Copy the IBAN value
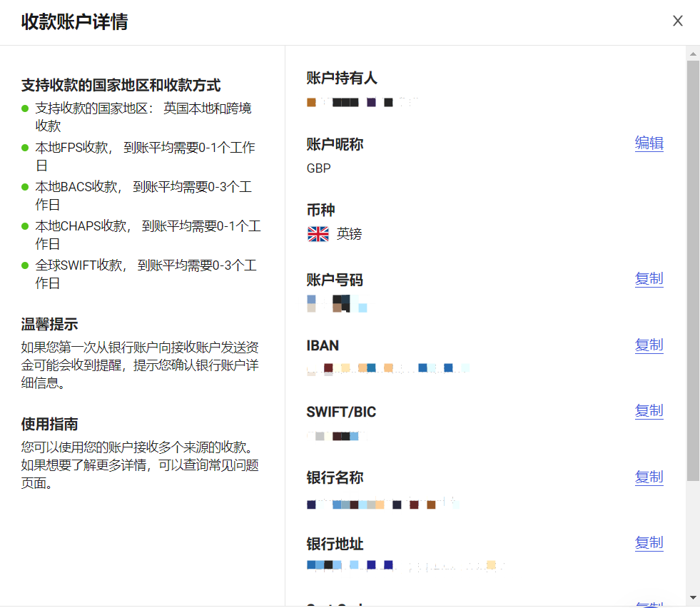The height and width of the screenshot is (608, 700). (x=648, y=345)
